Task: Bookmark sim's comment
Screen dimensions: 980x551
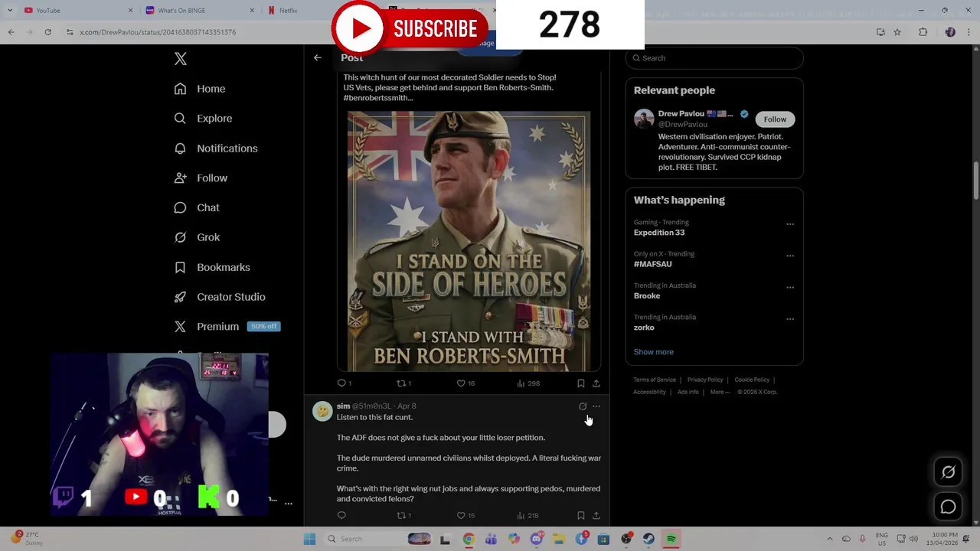Action: (x=581, y=516)
